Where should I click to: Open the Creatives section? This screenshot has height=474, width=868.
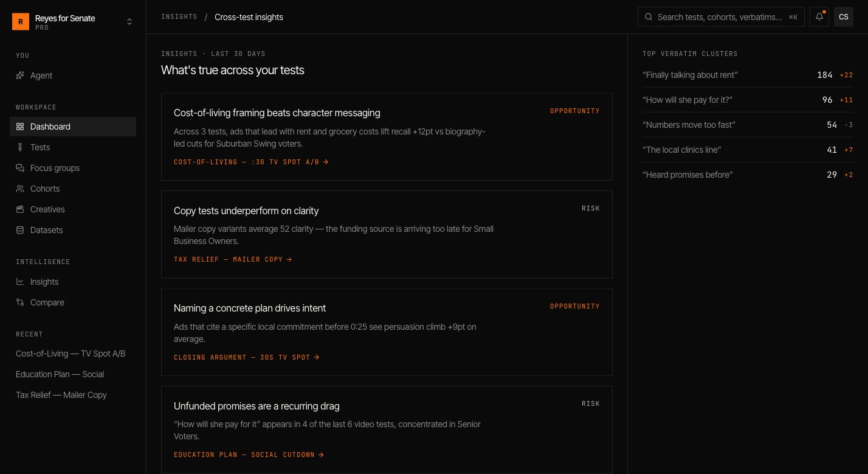(x=73, y=209)
